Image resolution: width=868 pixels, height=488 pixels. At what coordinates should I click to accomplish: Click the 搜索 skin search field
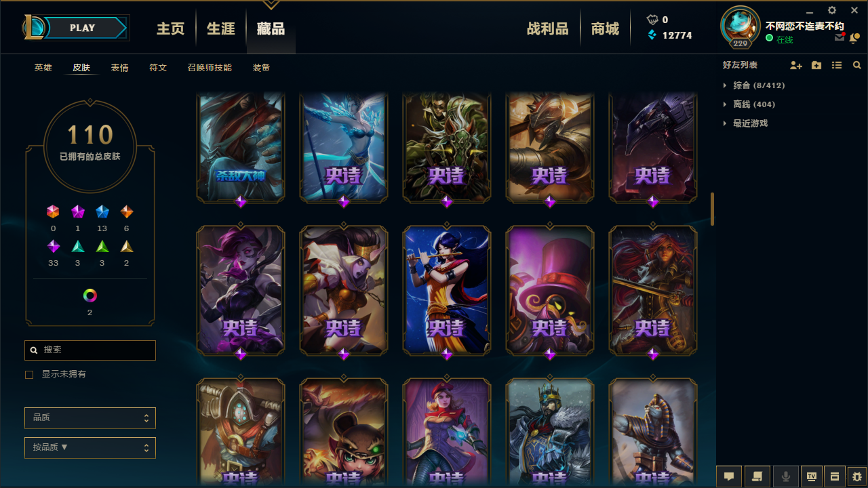90,350
